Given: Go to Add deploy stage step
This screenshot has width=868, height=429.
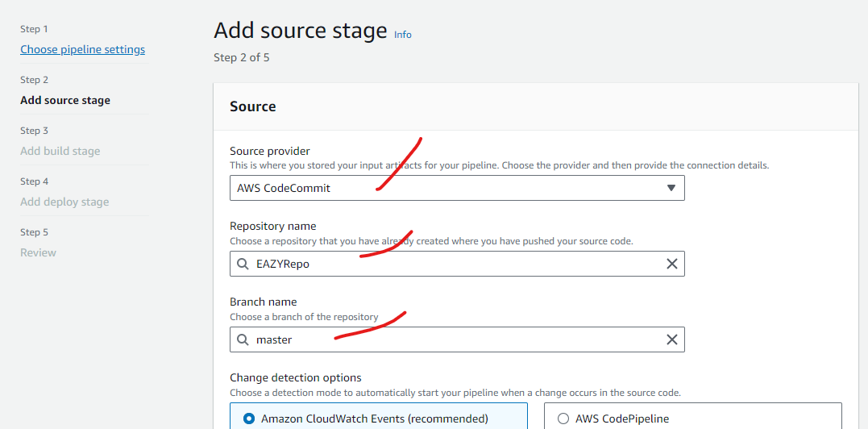Looking at the screenshot, I should pyautogui.click(x=64, y=202).
